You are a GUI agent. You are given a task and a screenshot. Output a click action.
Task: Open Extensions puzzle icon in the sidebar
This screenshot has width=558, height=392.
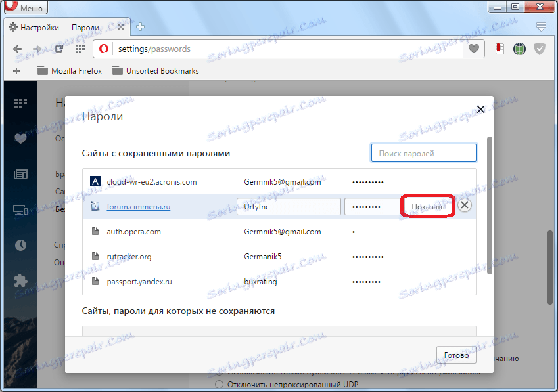[x=20, y=281]
